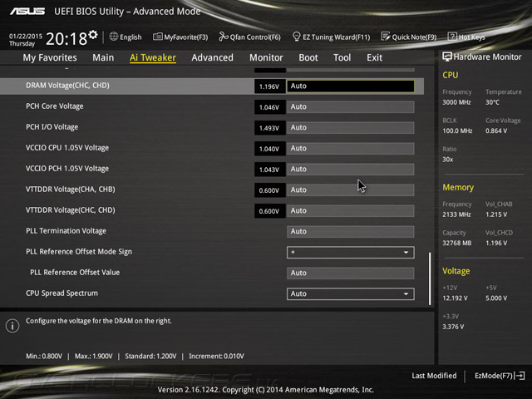Open the Advanced tab
The width and height of the screenshot is (532, 399).
[x=213, y=57]
